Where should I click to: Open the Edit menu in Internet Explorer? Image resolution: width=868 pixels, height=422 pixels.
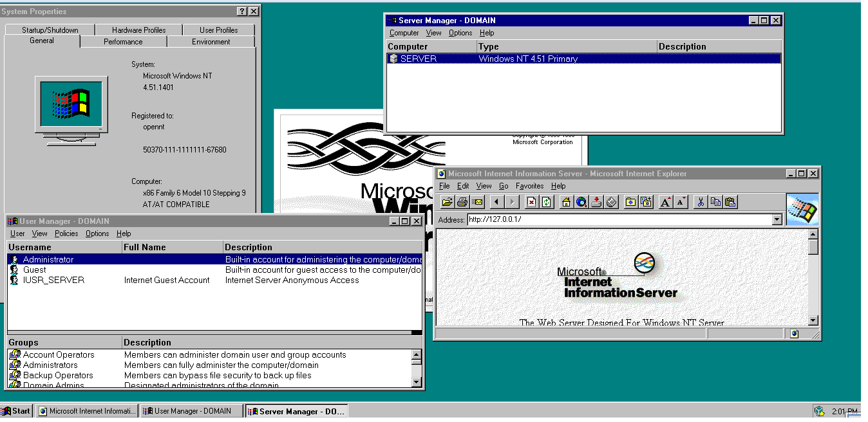coord(463,186)
